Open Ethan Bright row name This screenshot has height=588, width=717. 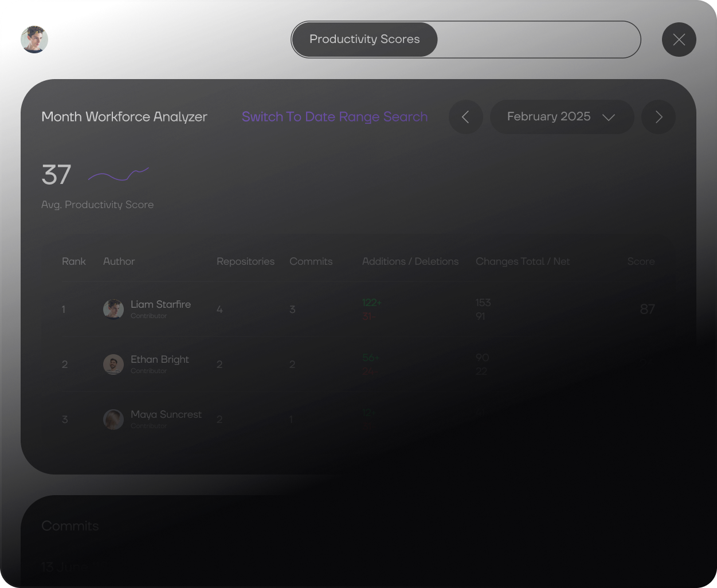pyautogui.click(x=159, y=359)
